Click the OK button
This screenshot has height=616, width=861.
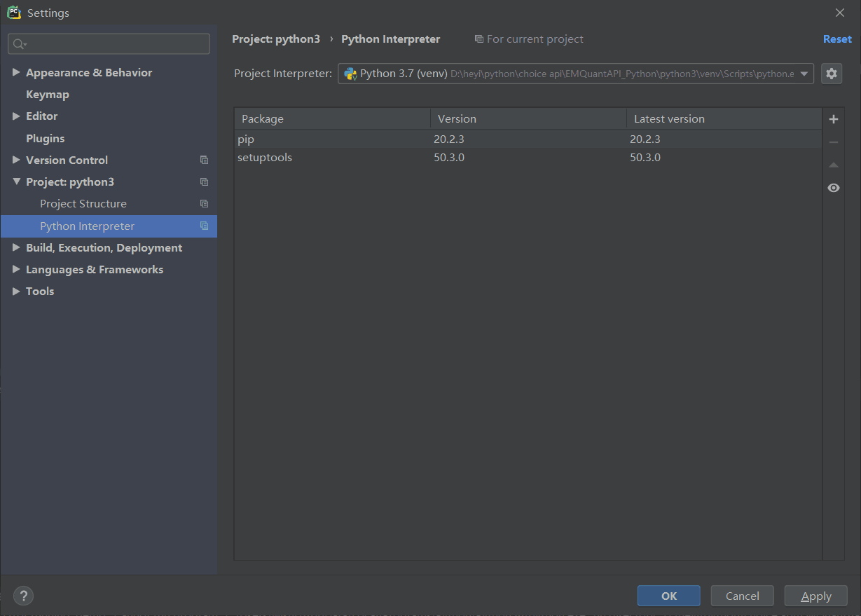[669, 596]
